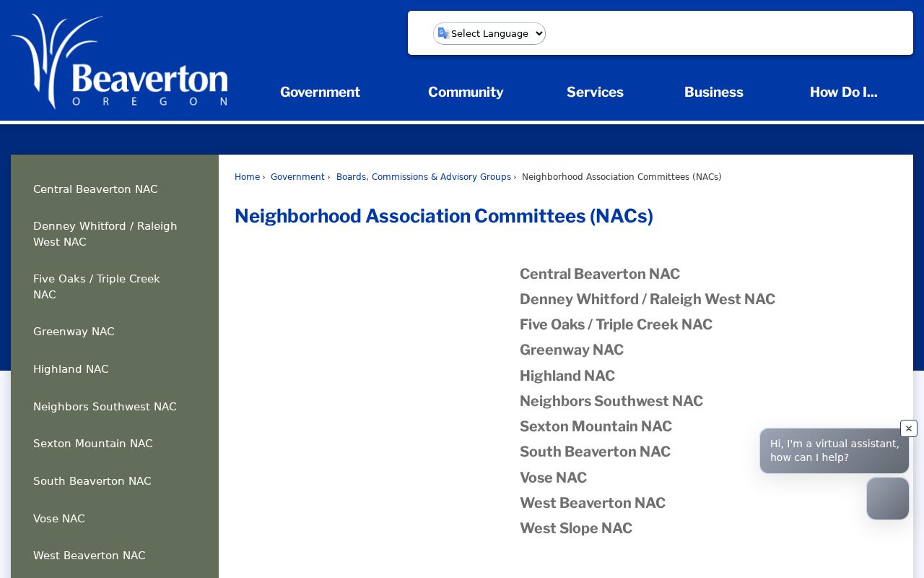
Task: Open the Select Language dropdown
Action: point(489,33)
